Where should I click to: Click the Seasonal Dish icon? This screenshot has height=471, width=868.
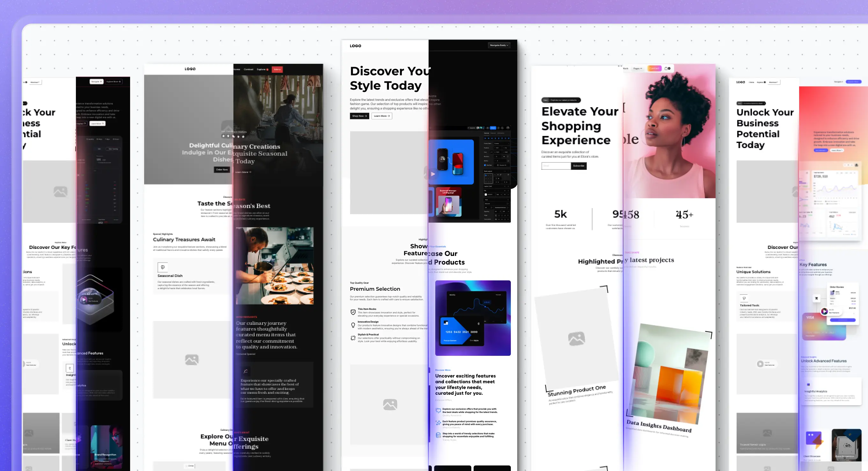[163, 267]
